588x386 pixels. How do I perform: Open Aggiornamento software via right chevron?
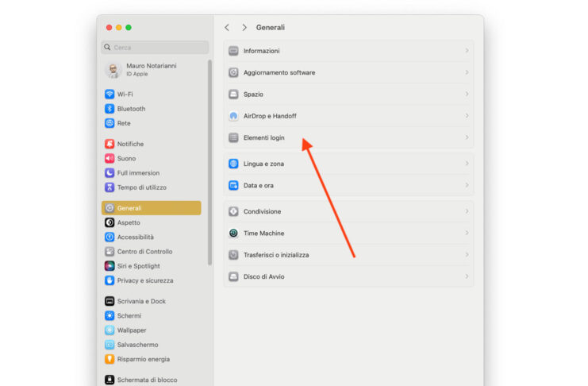point(467,72)
